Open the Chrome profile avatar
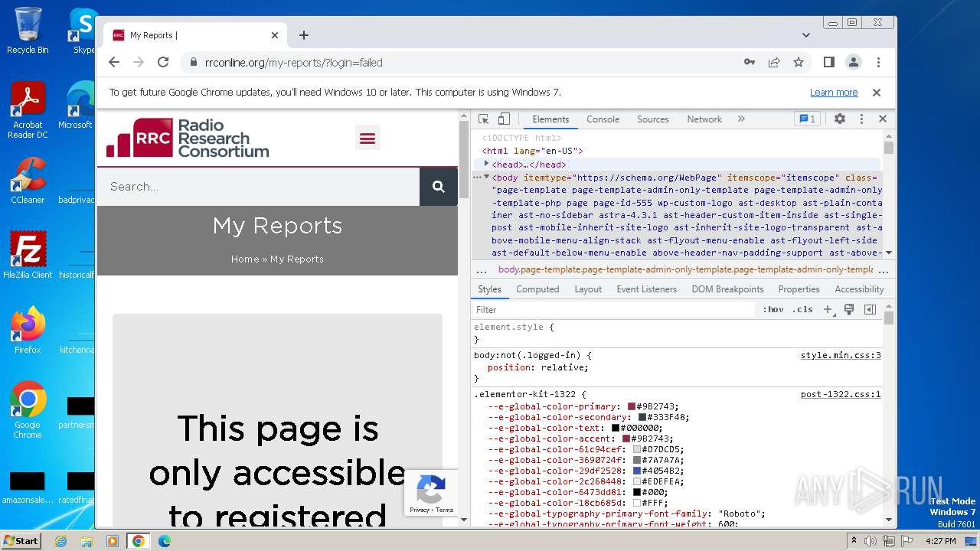The image size is (980, 551). [854, 62]
